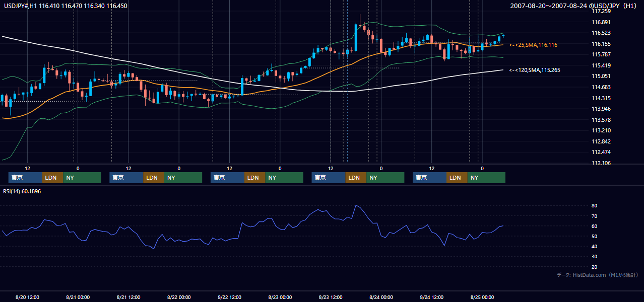Click price axis value 116.891

601,22
